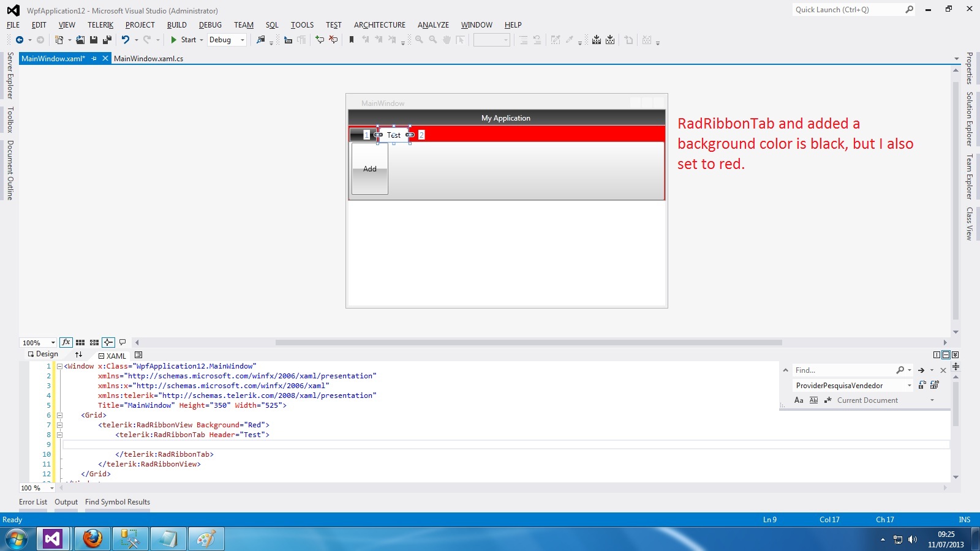Image resolution: width=980 pixels, height=551 pixels.
Task: Undo the last action
Action: (125, 40)
